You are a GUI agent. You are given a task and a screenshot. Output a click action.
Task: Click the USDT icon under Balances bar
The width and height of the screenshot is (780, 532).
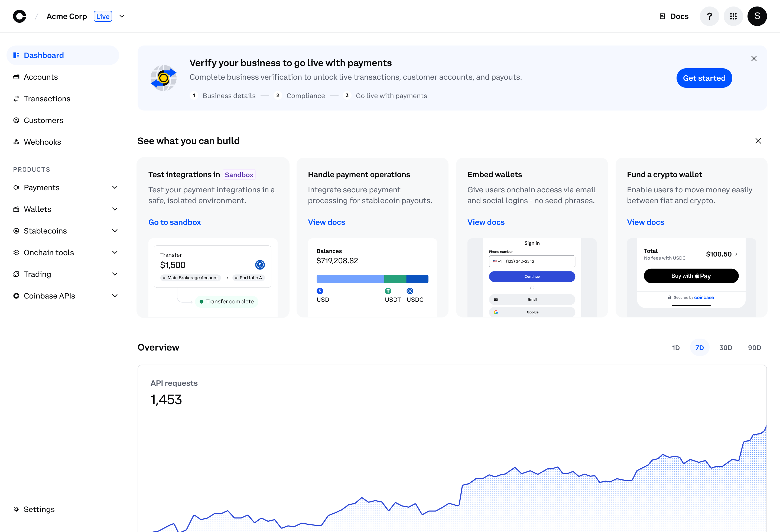pyautogui.click(x=388, y=291)
